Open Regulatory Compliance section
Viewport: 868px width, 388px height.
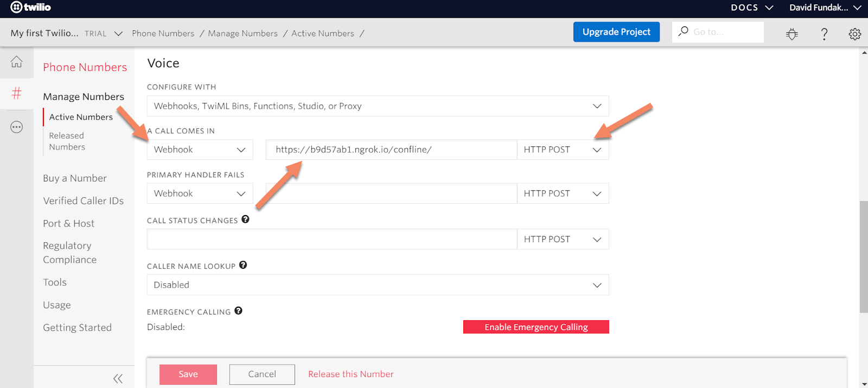coord(70,253)
